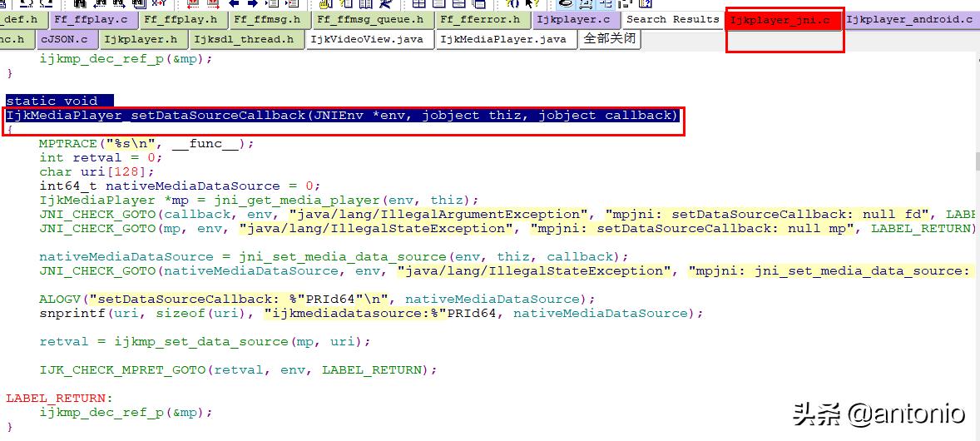This screenshot has height=441, width=980.
Task: Navigate back with the blue left arrow
Action: coord(235,3)
